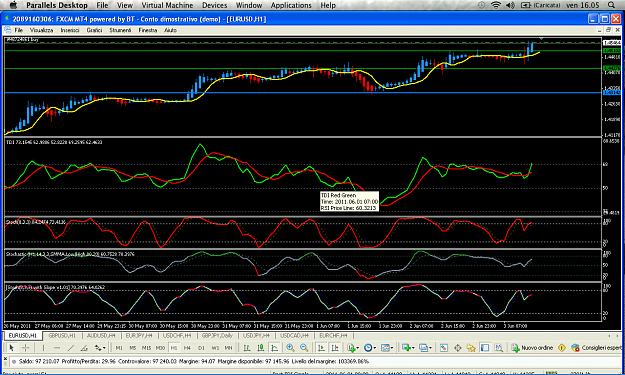This screenshot has width=625, height=375.
Task: Open the Inserisci menu
Action: tap(70, 30)
